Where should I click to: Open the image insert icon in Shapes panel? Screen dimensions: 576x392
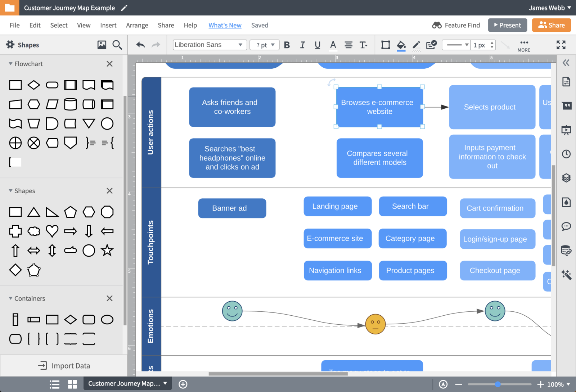point(102,45)
